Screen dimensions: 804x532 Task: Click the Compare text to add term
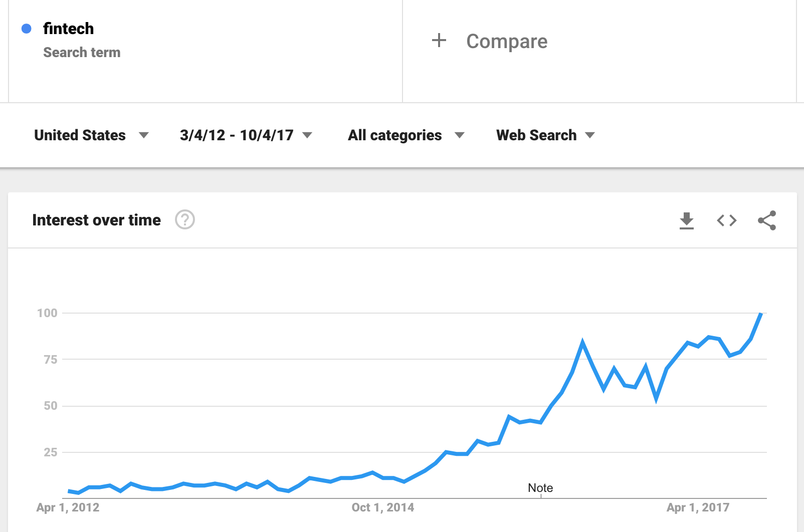tap(507, 42)
